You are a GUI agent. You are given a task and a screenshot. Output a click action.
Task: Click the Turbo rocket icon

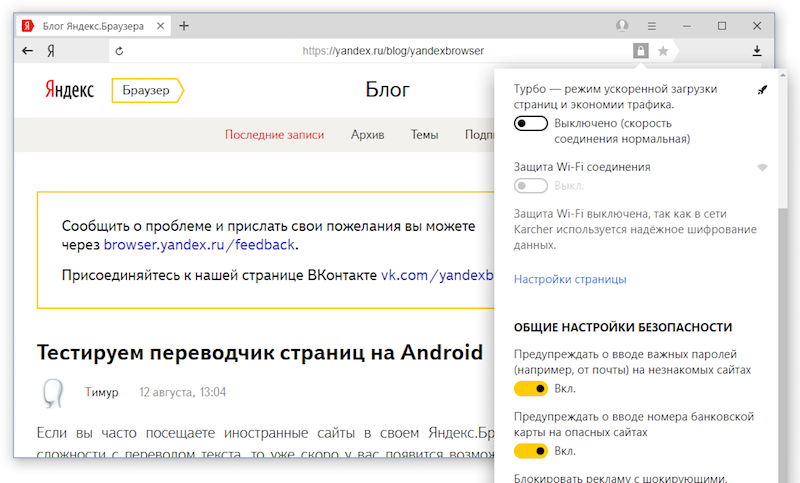click(x=762, y=90)
